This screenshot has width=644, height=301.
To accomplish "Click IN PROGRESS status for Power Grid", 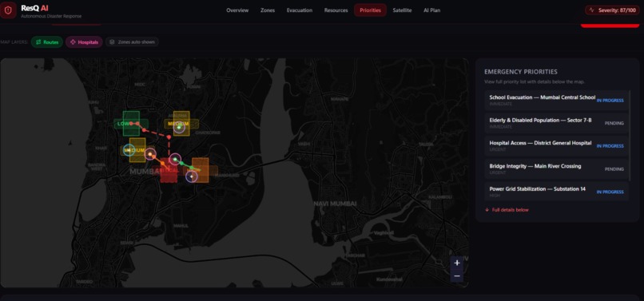I will click(610, 192).
